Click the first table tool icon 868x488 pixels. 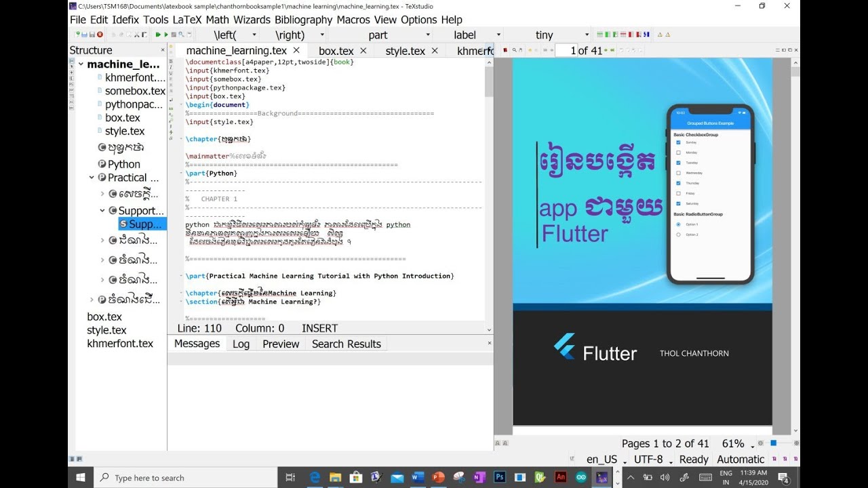click(599, 35)
